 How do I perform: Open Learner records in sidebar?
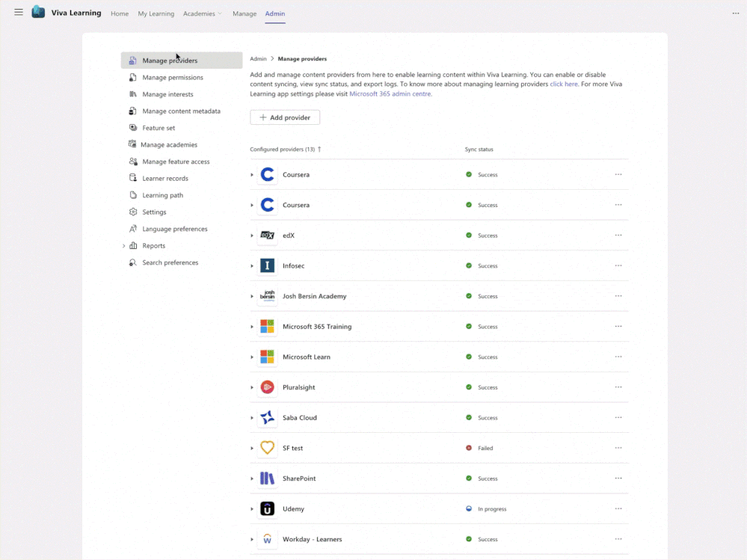pyautogui.click(x=182, y=178)
